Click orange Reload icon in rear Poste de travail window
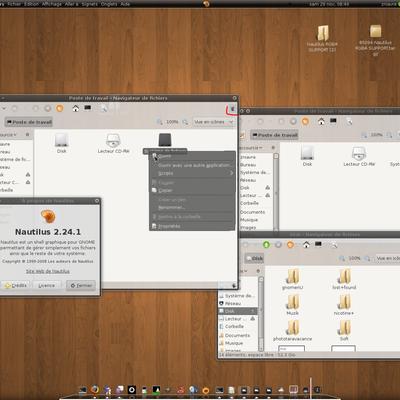The width and height of the screenshot is (400, 400). click(x=305, y=121)
